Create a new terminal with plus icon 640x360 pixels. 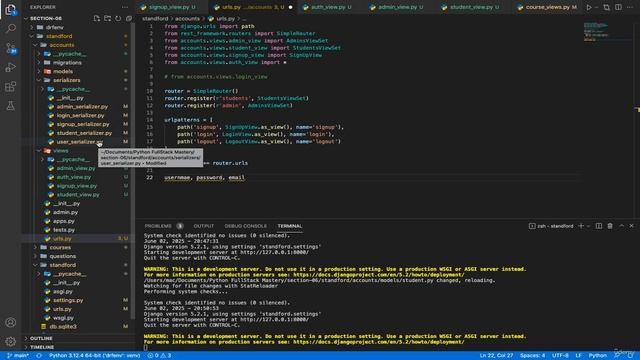[581, 226]
